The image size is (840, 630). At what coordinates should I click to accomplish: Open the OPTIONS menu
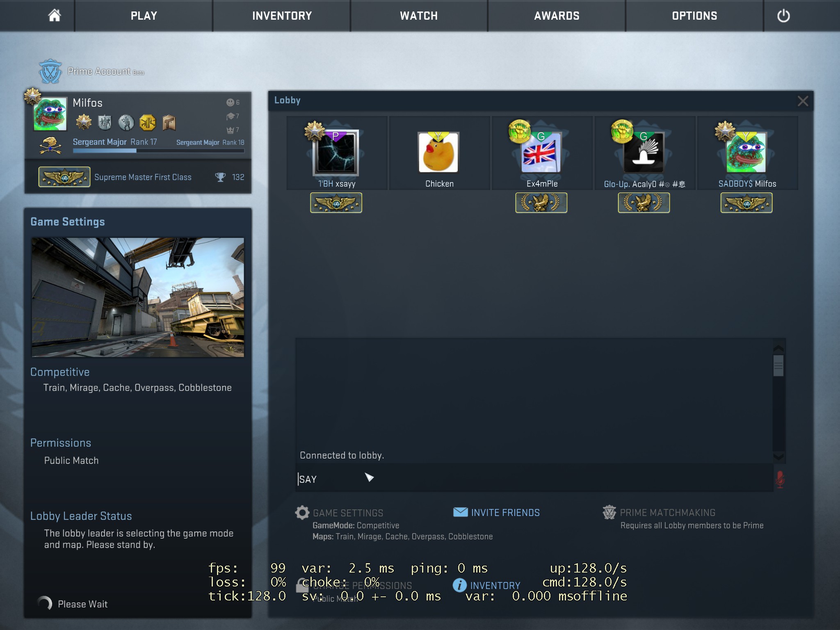pyautogui.click(x=694, y=16)
